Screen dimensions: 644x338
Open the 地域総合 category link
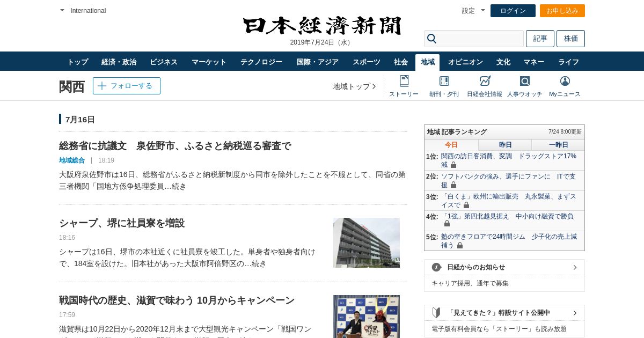click(72, 160)
